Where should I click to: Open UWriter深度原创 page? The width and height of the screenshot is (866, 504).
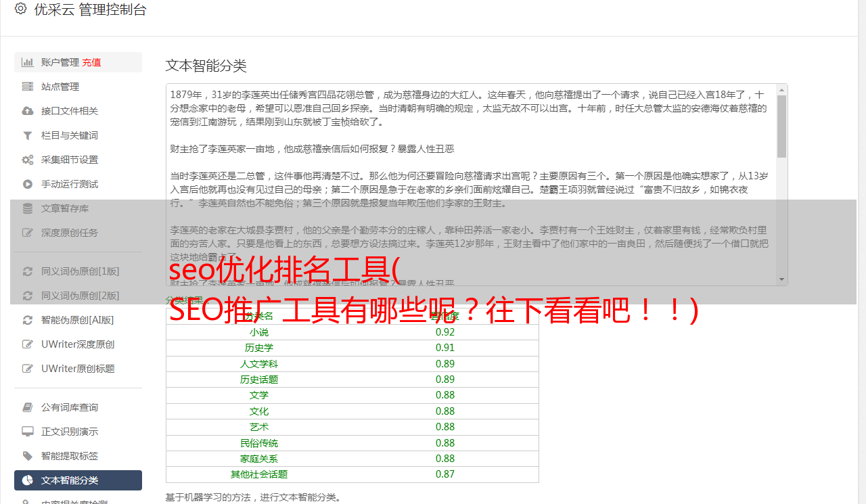point(78,344)
